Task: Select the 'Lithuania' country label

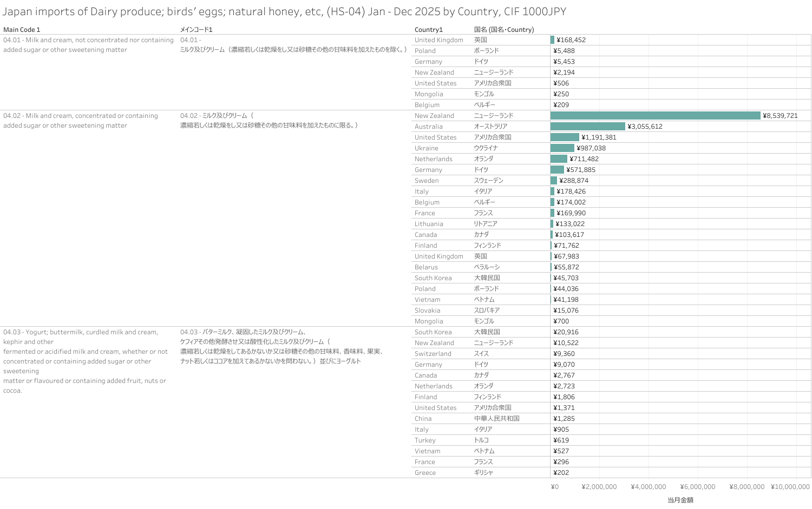Action: pyautogui.click(x=429, y=224)
